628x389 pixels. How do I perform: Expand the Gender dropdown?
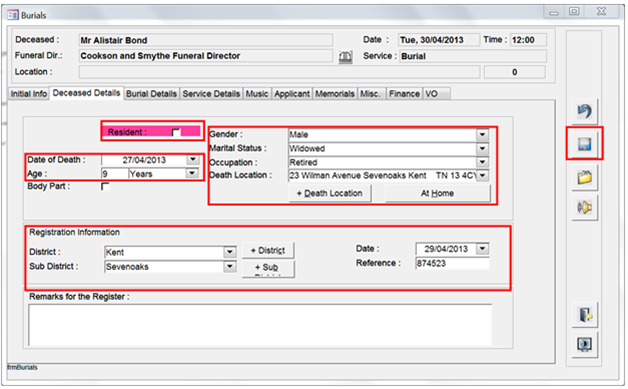click(483, 134)
